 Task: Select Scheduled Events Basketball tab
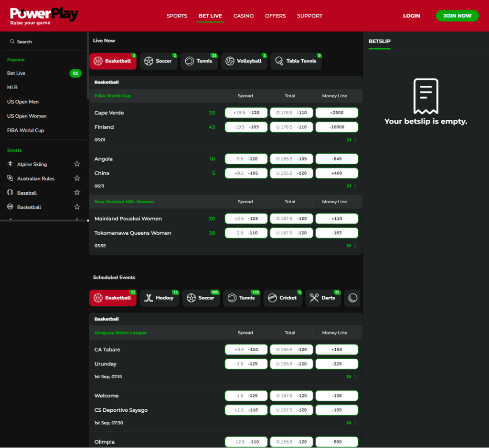[x=113, y=298]
